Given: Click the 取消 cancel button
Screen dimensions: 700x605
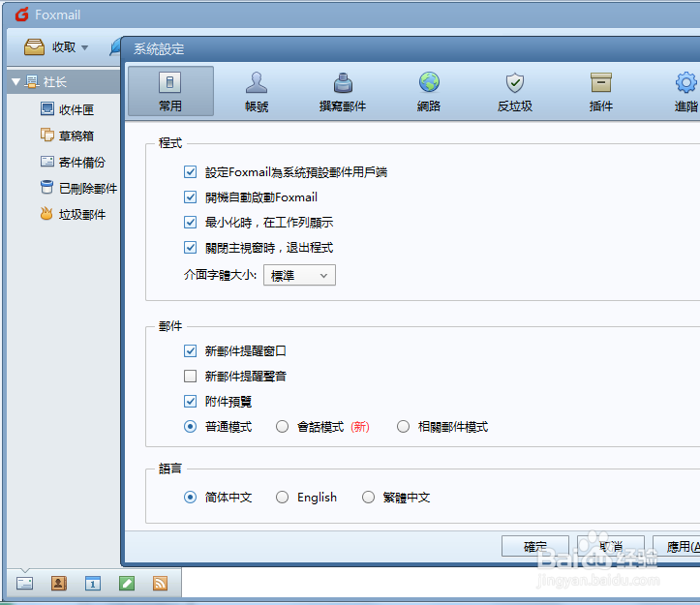Looking at the screenshot, I should point(611,546).
